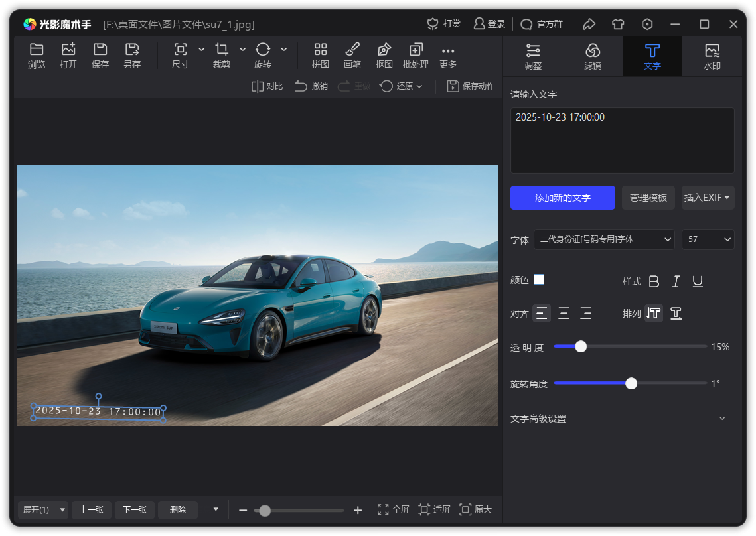Launch 批处理 batch processing
This screenshot has width=756, height=536.
[x=416, y=56]
